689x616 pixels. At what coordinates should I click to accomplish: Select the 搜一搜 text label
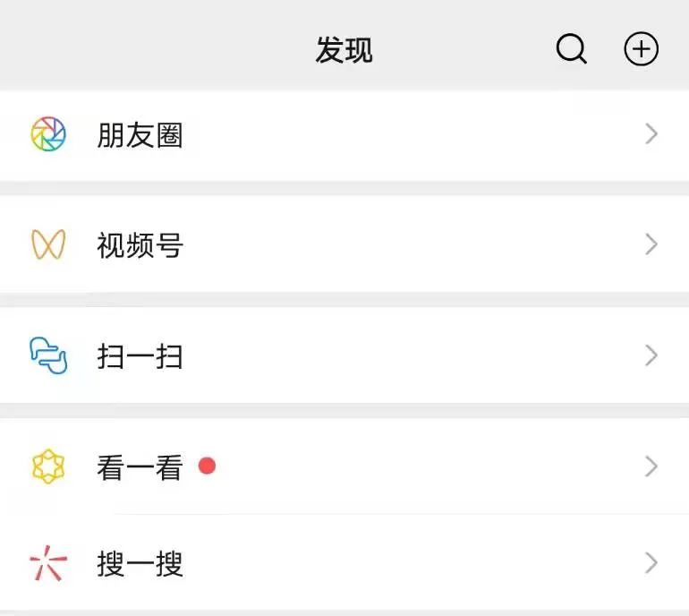pos(140,565)
